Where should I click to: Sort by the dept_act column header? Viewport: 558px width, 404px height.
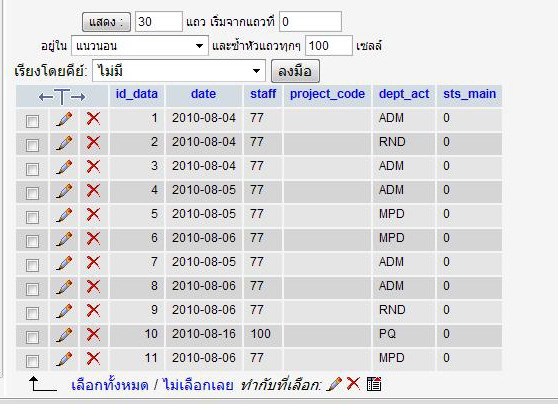click(x=404, y=94)
